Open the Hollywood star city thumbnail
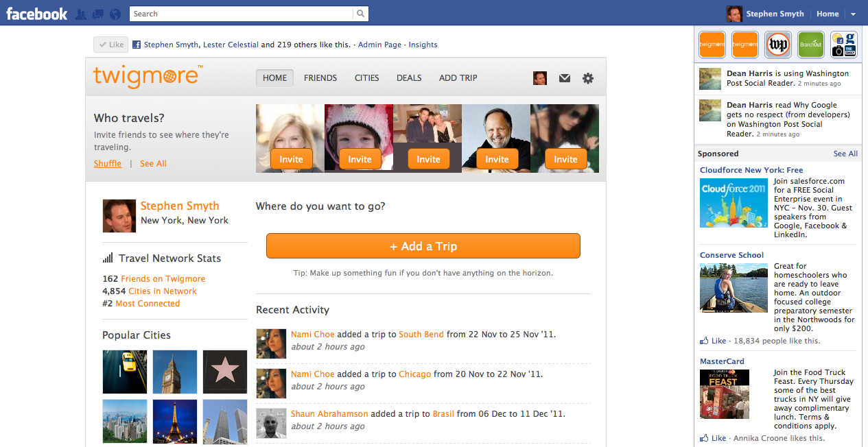Screen dimensions: 868x447 click(x=225, y=372)
